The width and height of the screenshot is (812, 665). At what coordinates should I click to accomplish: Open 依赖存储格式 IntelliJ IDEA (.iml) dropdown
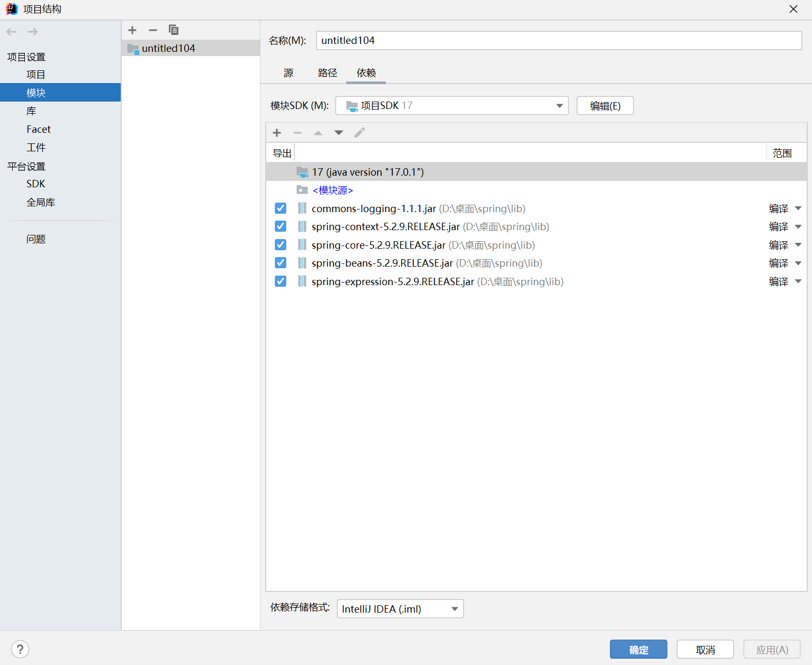pyautogui.click(x=400, y=609)
